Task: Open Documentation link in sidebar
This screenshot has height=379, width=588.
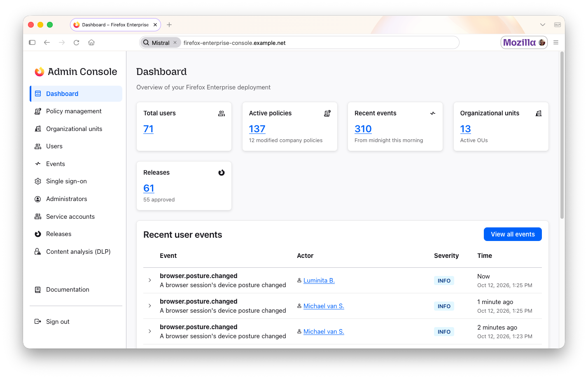Action: coord(76,290)
